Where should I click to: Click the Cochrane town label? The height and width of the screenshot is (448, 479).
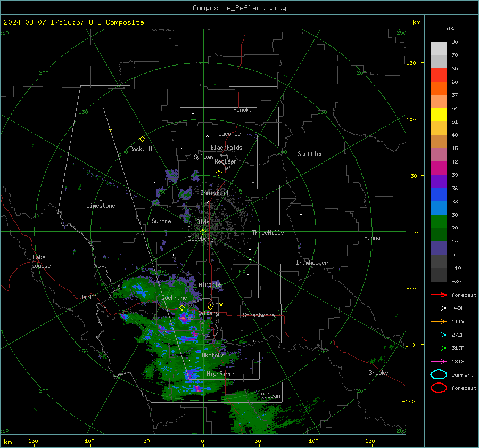coord(174,298)
